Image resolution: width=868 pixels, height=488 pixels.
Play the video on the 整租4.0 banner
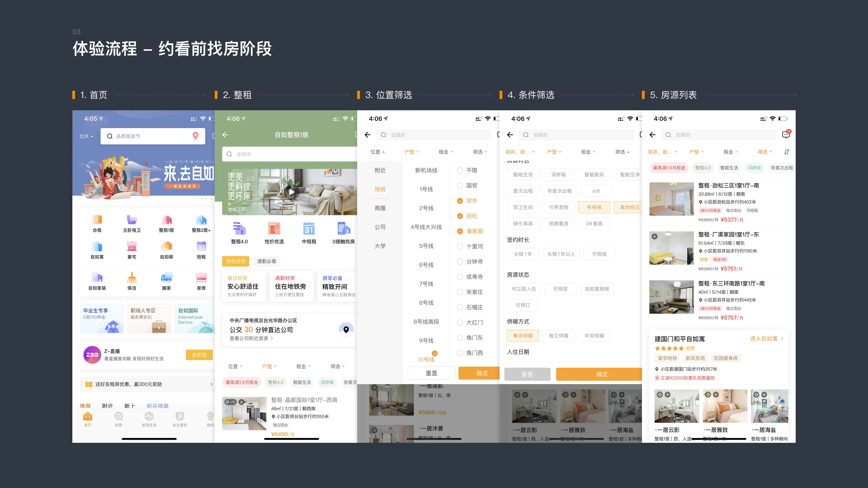(x=292, y=192)
